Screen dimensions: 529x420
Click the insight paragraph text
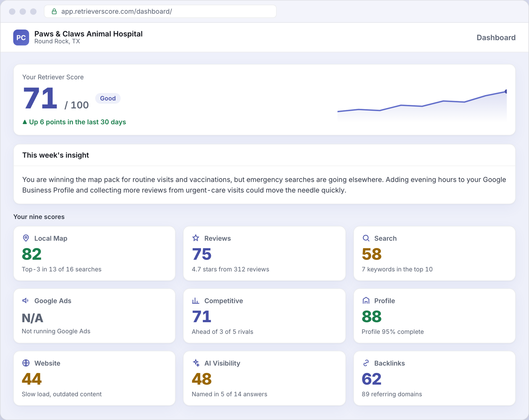coord(264,185)
